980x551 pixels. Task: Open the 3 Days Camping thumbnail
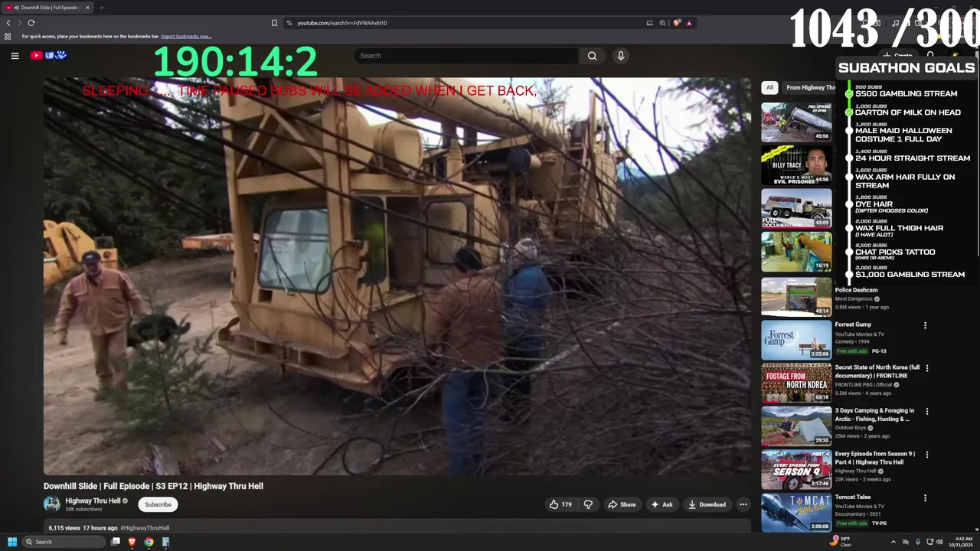(796, 426)
